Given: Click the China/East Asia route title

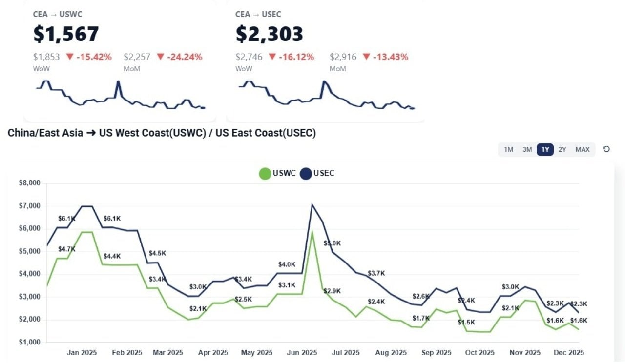Looking at the screenshot, I should pos(161,133).
